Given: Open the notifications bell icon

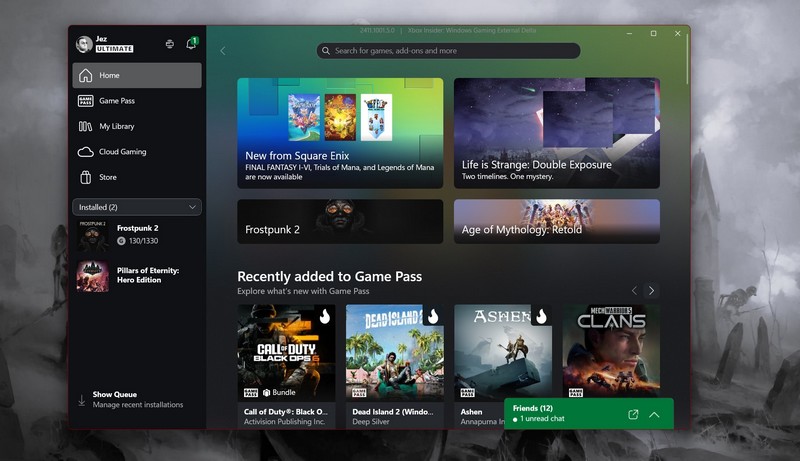Looking at the screenshot, I should click(190, 44).
